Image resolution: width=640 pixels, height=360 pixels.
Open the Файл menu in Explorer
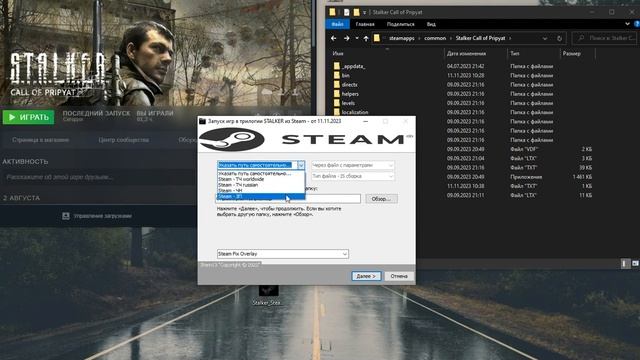click(337, 24)
